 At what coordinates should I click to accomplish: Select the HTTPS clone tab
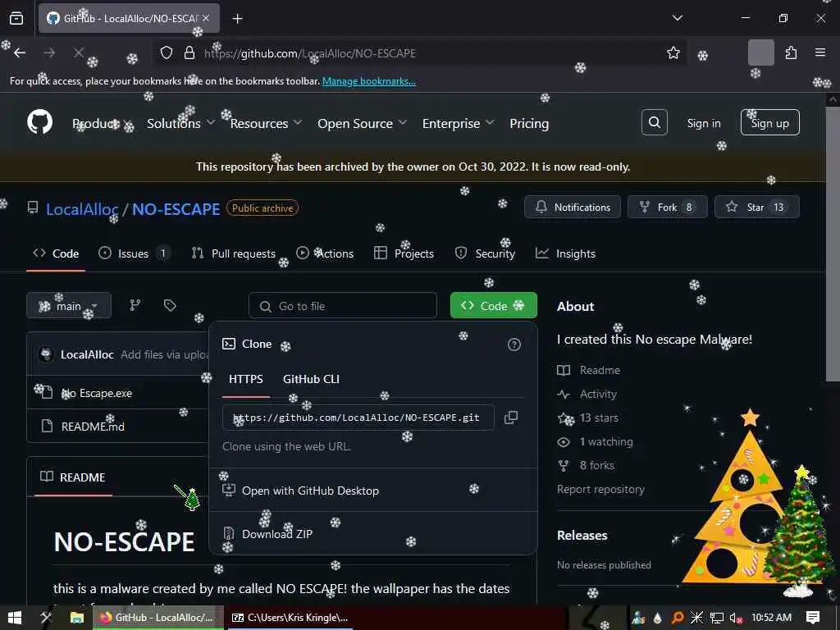[246, 379]
